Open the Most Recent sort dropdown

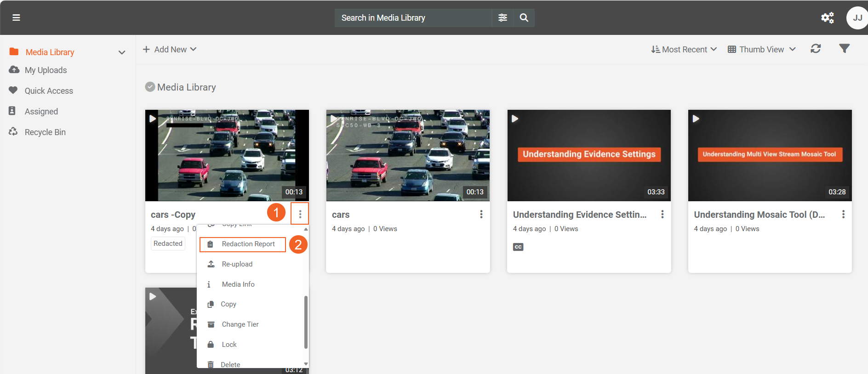(684, 49)
